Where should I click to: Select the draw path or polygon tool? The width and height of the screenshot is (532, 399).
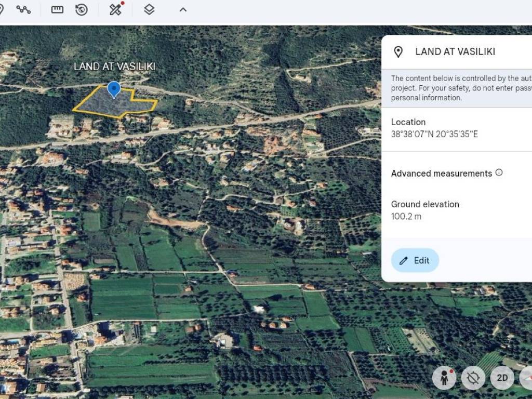[23, 9]
